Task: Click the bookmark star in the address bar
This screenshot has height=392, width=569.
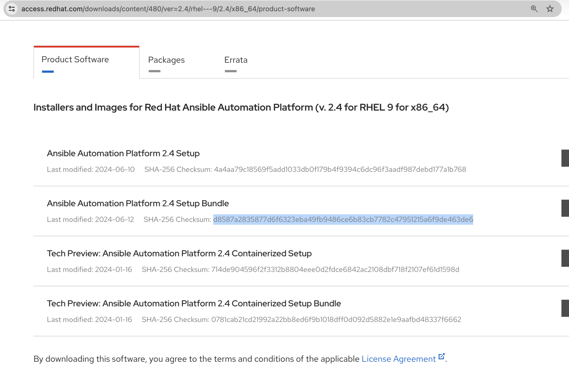Action: pyautogui.click(x=550, y=9)
